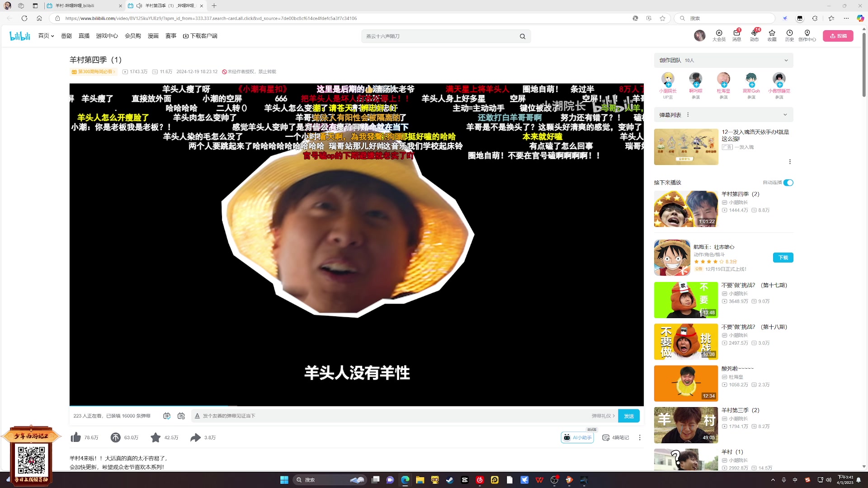Follow 小傲想睡觉 with plus badge
This screenshot has width=868, height=488.
[x=780, y=84]
